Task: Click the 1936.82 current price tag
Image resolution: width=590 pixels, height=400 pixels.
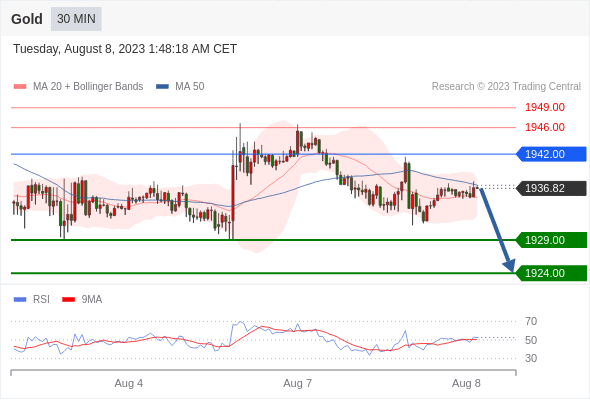Action: click(551, 188)
